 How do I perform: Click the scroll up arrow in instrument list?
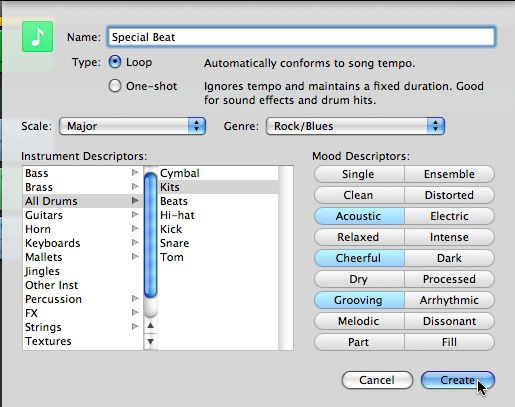151,325
